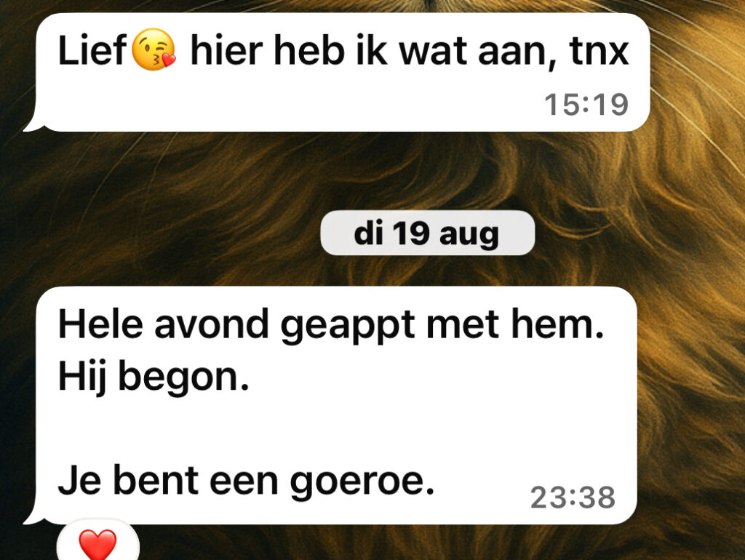Click the tail of the 23:38 message bubble
Image resolution: width=745 pixels, height=560 pixels.
click(33, 517)
